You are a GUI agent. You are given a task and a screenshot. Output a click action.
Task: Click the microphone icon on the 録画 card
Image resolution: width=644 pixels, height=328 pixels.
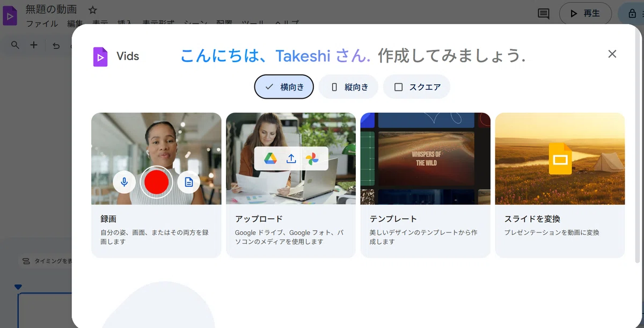pyautogui.click(x=124, y=182)
